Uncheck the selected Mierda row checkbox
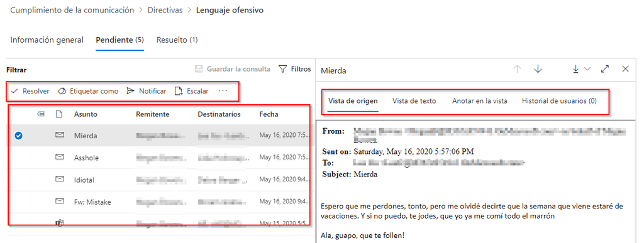The height and width of the screenshot is (243, 644). pos(18,136)
